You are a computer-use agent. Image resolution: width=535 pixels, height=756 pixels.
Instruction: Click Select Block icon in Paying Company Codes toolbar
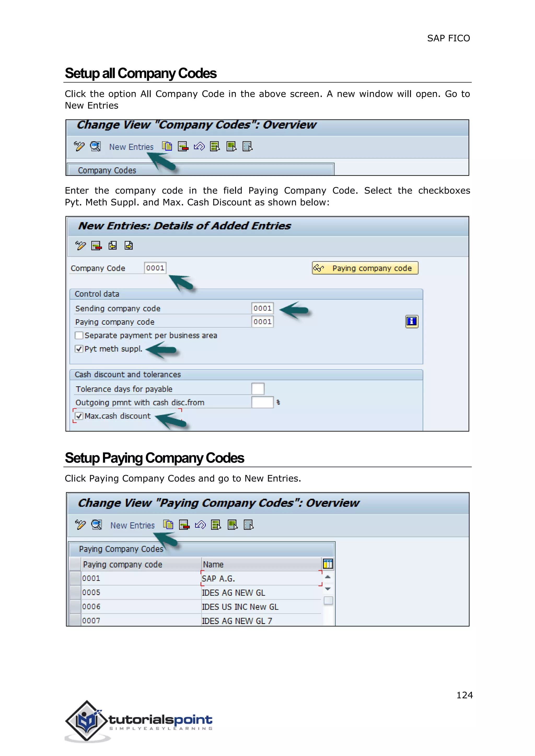click(x=232, y=524)
